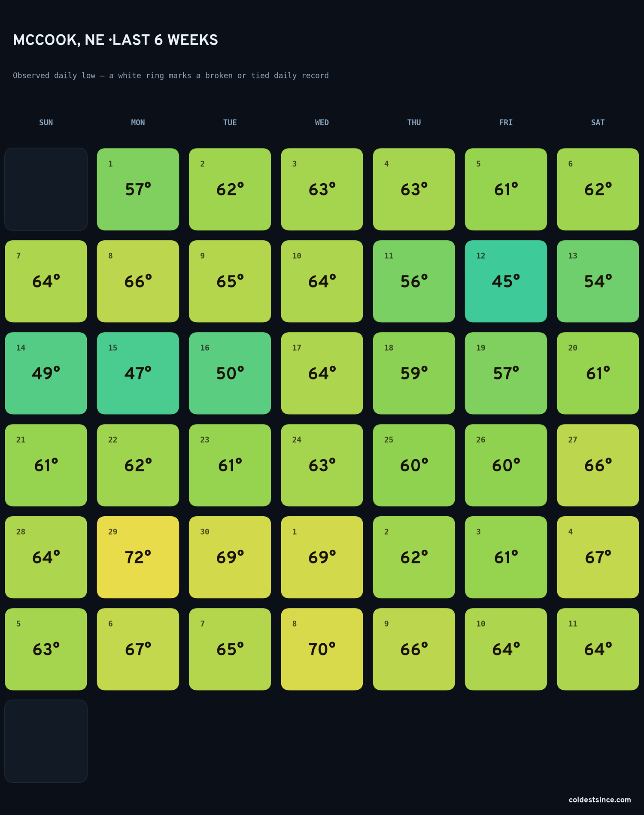This screenshot has width=644, height=815.
Task: Select the 70° tile on day 8
Action: pos(322,649)
